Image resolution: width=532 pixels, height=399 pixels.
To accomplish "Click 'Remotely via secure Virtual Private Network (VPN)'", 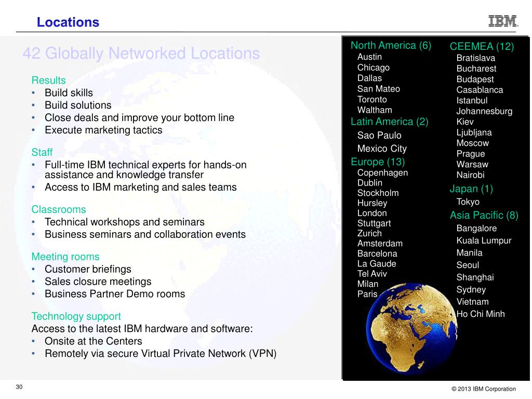I will [x=161, y=353].
